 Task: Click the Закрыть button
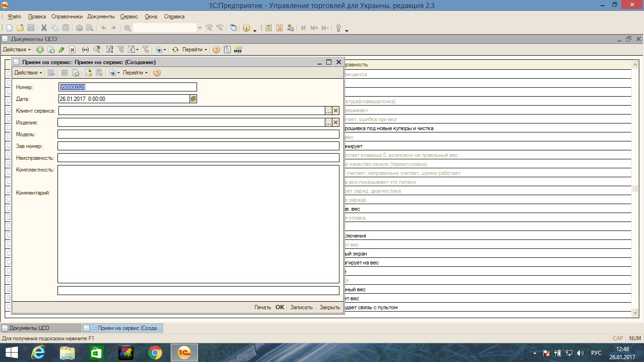[x=330, y=307]
